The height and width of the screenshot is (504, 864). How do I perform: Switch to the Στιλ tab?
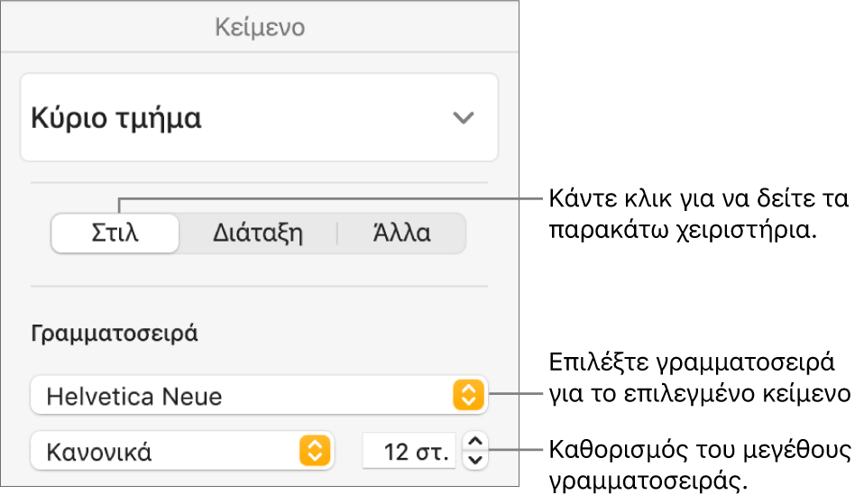(115, 234)
